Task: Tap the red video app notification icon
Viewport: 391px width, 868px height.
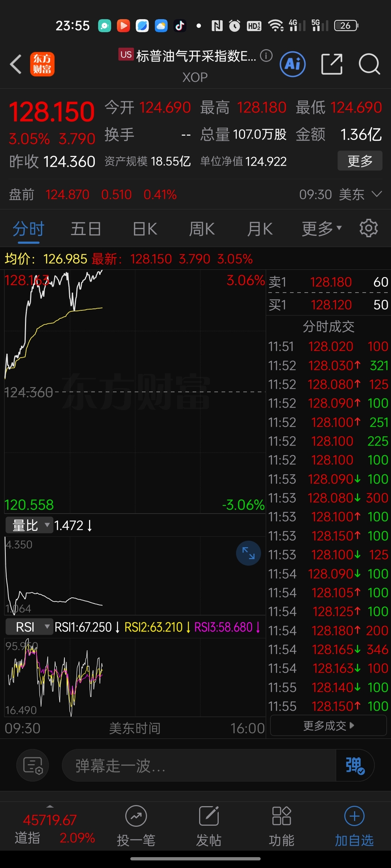Action: point(123,26)
